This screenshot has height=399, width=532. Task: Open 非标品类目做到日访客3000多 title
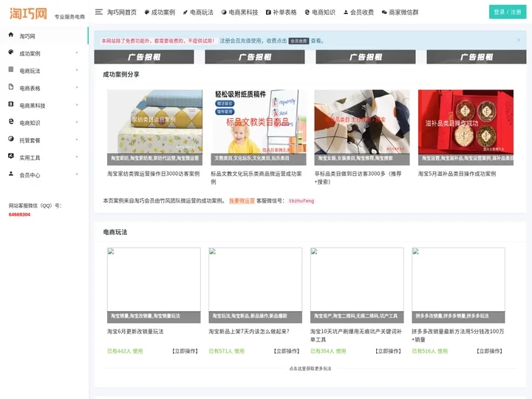[x=358, y=178]
